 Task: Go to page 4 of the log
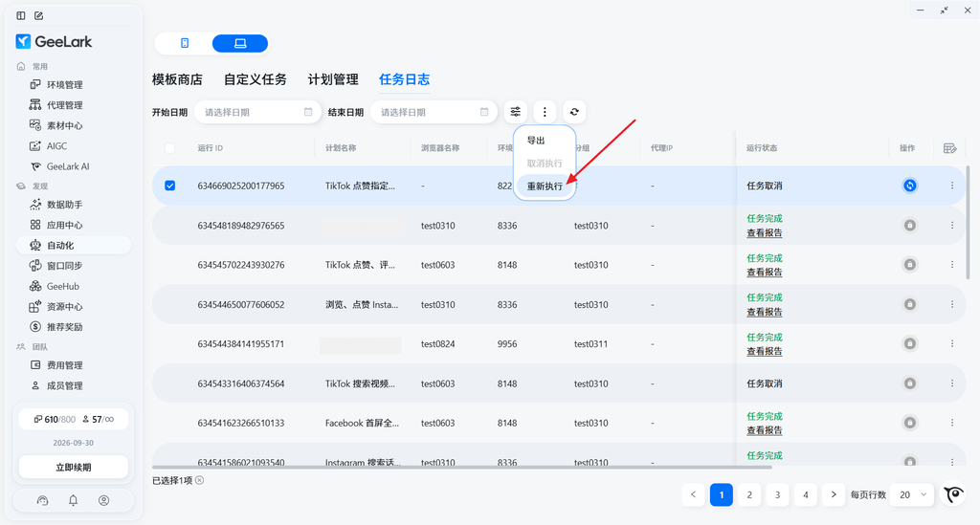(x=806, y=495)
